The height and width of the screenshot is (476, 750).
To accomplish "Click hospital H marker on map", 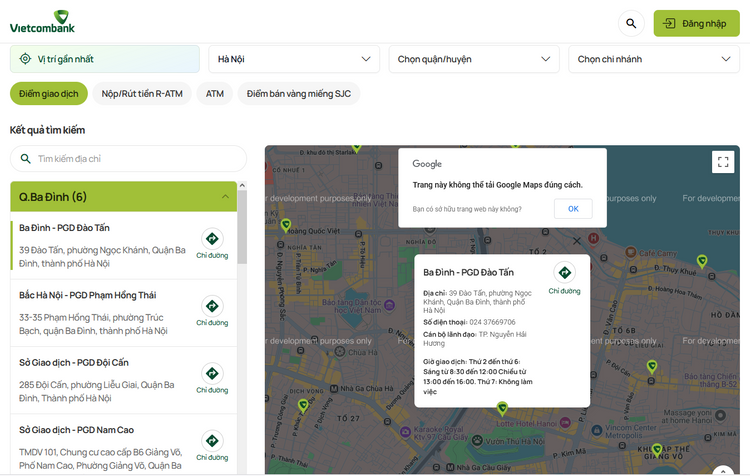I will (x=593, y=238).
